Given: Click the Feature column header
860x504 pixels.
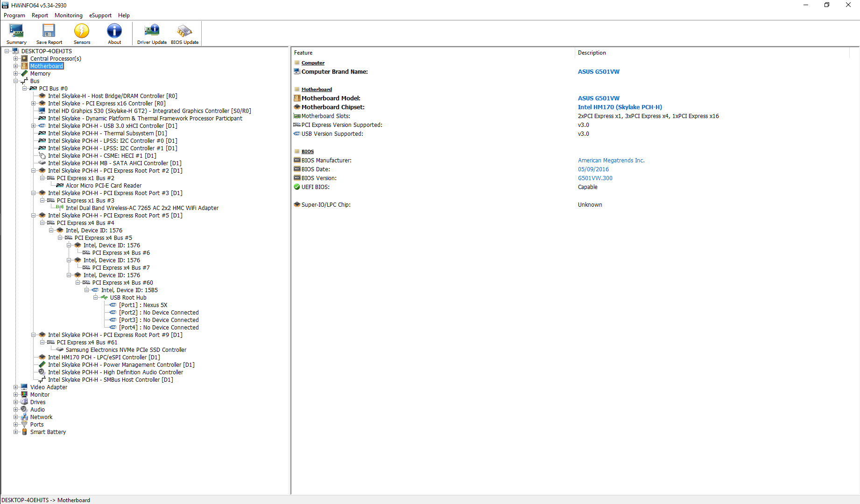Looking at the screenshot, I should click(433, 53).
